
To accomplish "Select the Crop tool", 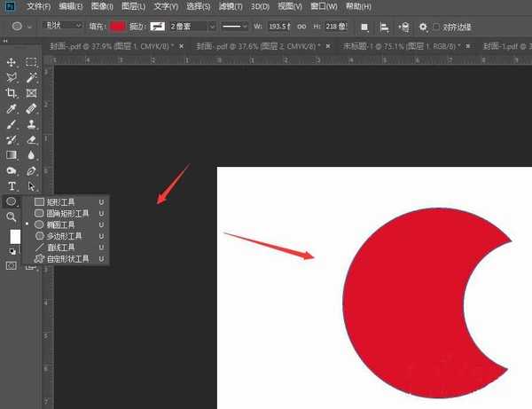I will pyautogui.click(x=12, y=93).
